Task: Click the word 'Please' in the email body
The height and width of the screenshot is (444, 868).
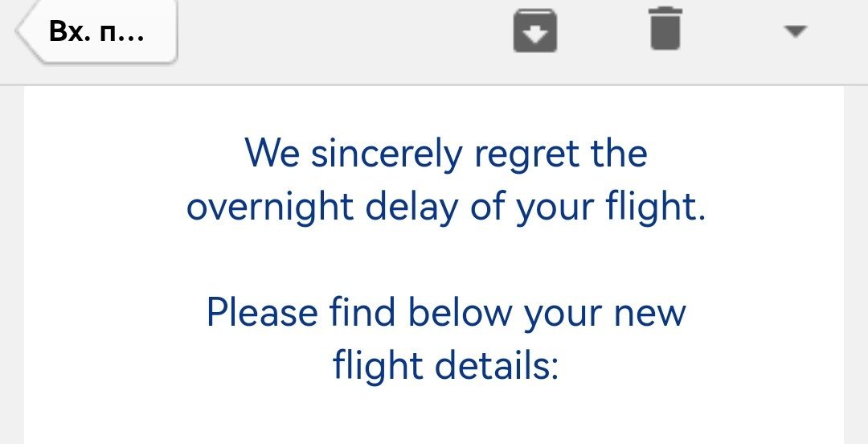Action: [262, 311]
